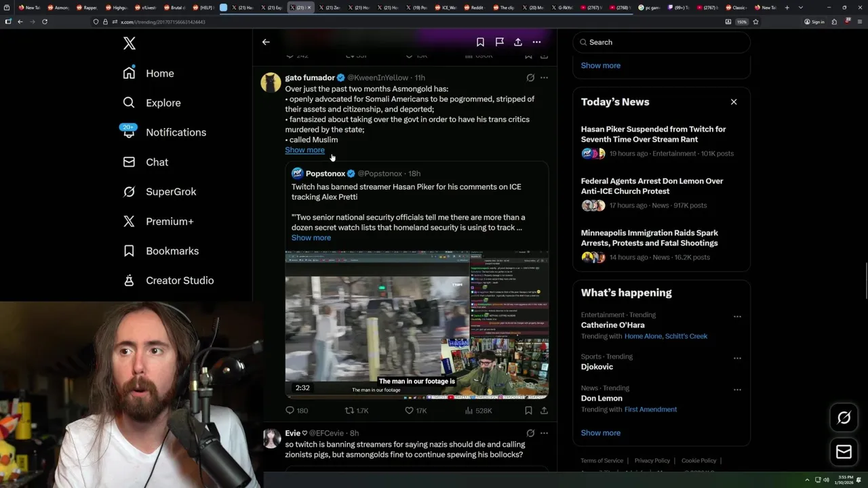868x488 pixels.
Task: Click the address bar URL
Action: 163,22
